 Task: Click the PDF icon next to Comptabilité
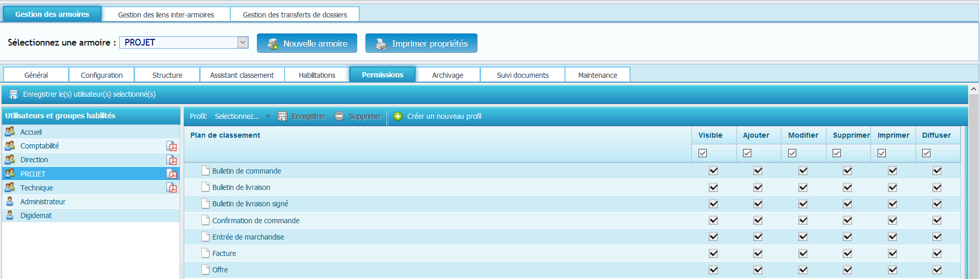pyautogui.click(x=171, y=146)
